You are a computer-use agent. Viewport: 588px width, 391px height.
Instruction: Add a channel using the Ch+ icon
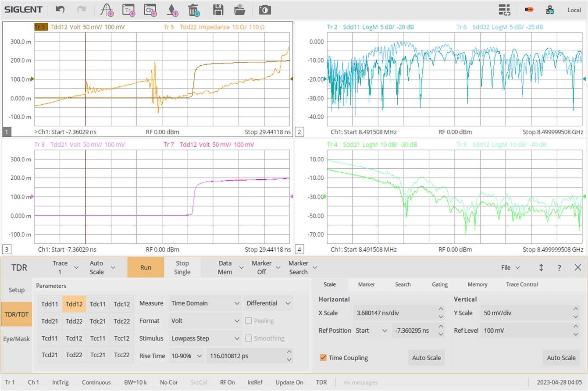150,9
